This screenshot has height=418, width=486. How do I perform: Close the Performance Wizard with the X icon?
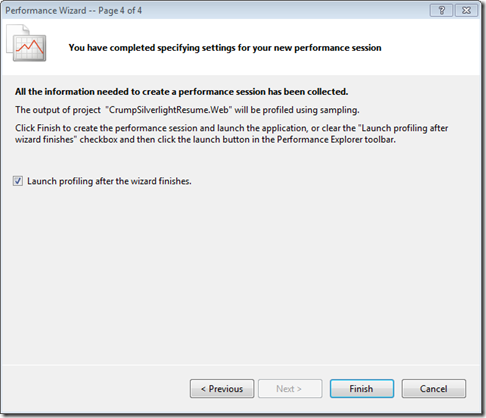point(466,11)
